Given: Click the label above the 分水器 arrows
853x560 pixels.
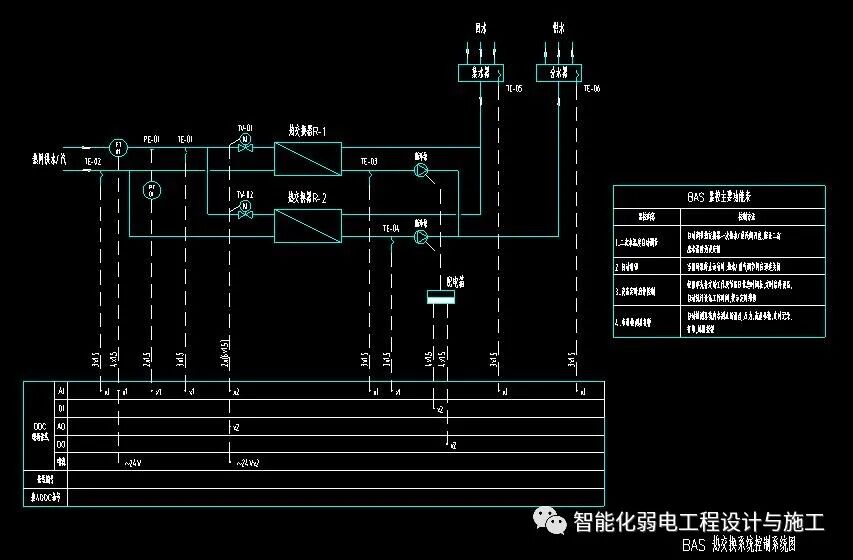Looking at the screenshot, I should (559, 28).
